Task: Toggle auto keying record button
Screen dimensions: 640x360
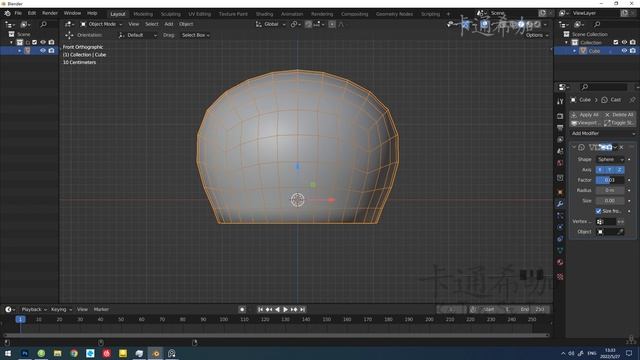Action: click(x=242, y=309)
